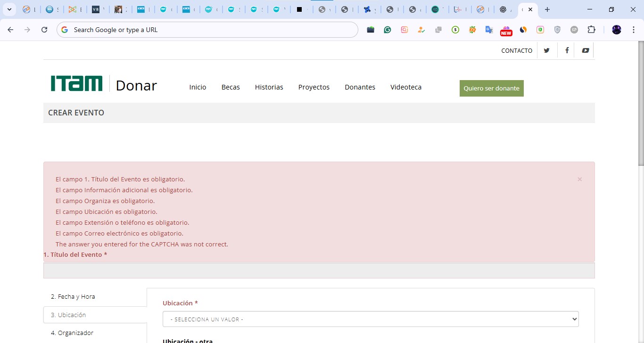Open the Facebook social link icon

pyautogui.click(x=567, y=50)
